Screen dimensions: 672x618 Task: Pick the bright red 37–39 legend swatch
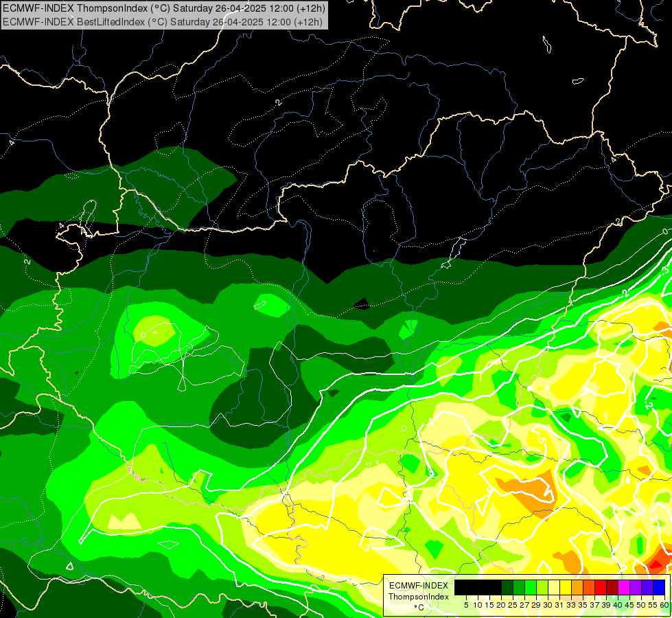601,587
